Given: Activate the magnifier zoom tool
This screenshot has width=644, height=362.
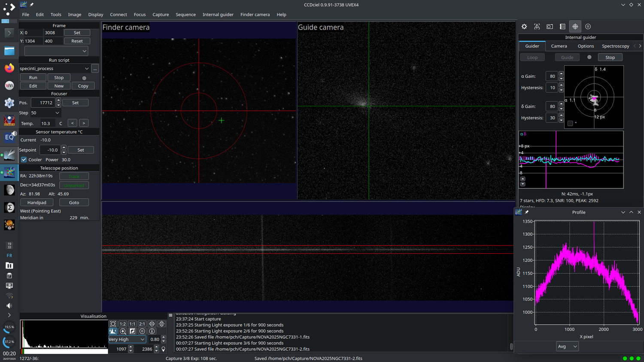Looking at the screenshot, I should coord(123,331).
